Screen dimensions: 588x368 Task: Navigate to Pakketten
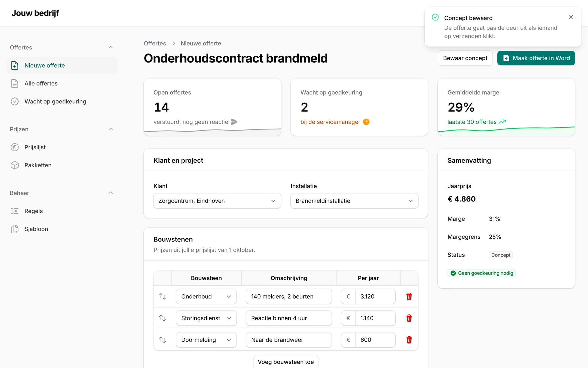[62, 165]
